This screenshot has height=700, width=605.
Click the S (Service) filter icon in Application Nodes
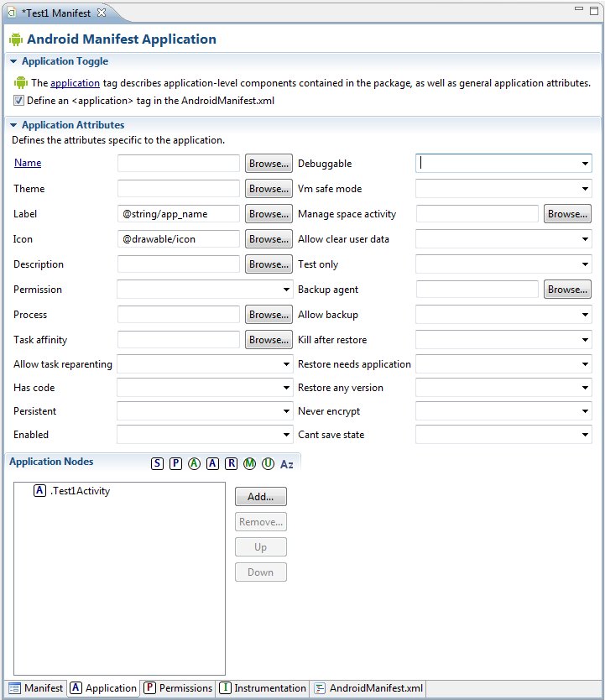(157, 464)
